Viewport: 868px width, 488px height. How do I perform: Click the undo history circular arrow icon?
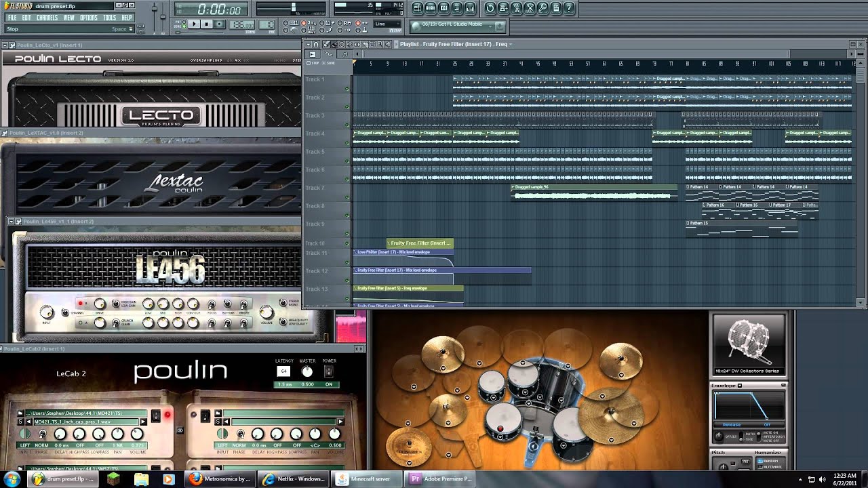click(490, 8)
